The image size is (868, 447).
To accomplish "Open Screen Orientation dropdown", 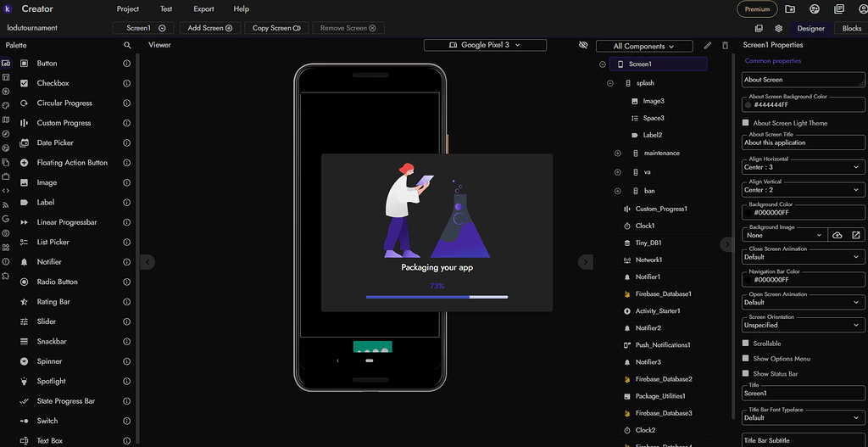I will click(803, 325).
